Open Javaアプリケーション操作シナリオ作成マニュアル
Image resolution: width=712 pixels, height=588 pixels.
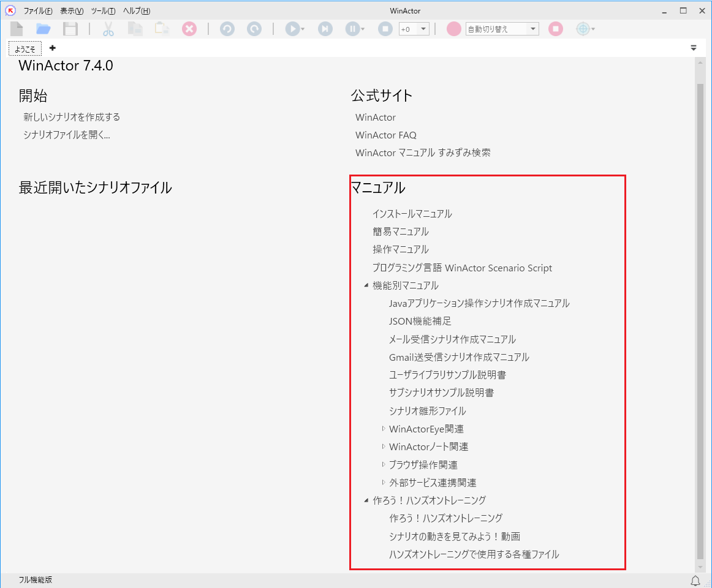[479, 303]
